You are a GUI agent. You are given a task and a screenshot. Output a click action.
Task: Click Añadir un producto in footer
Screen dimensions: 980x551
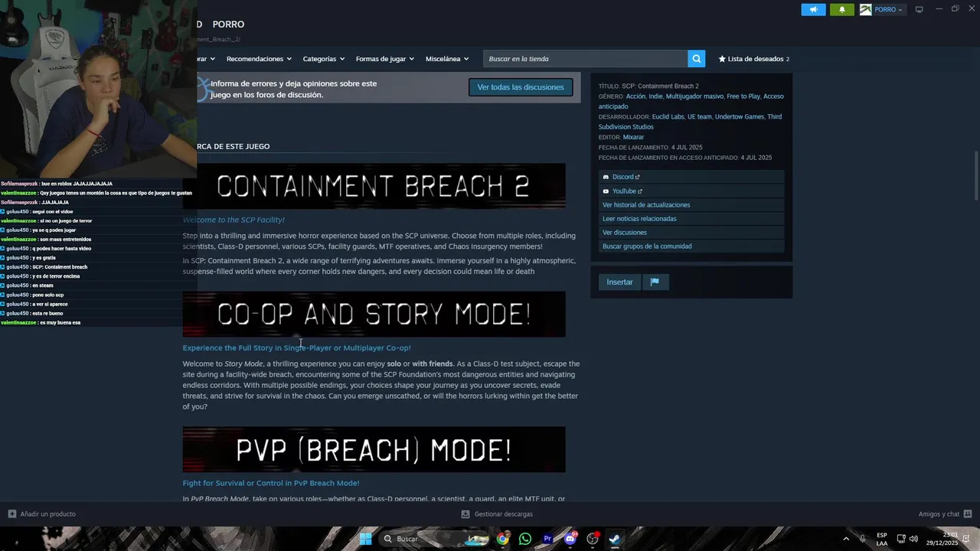click(x=42, y=514)
